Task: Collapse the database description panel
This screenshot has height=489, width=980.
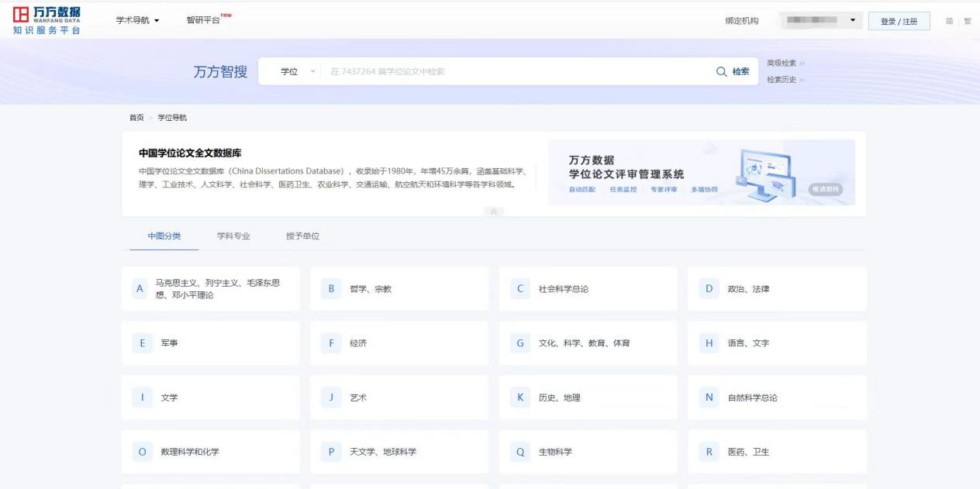Action: (x=494, y=212)
